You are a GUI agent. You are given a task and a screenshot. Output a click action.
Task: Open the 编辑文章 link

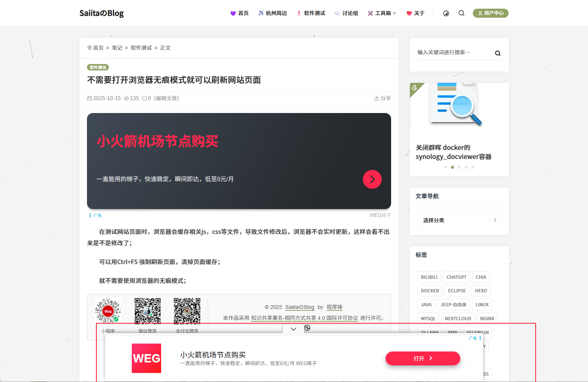(166, 98)
